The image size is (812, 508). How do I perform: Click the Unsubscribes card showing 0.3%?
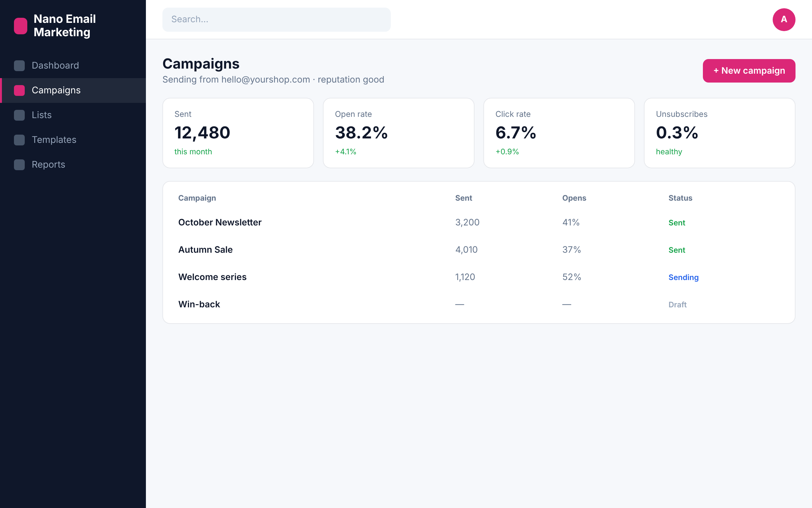[720, 133]
